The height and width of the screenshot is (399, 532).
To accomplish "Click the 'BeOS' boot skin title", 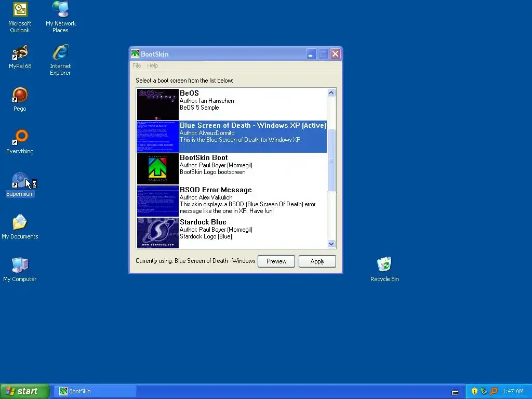I will click(189, 93).
